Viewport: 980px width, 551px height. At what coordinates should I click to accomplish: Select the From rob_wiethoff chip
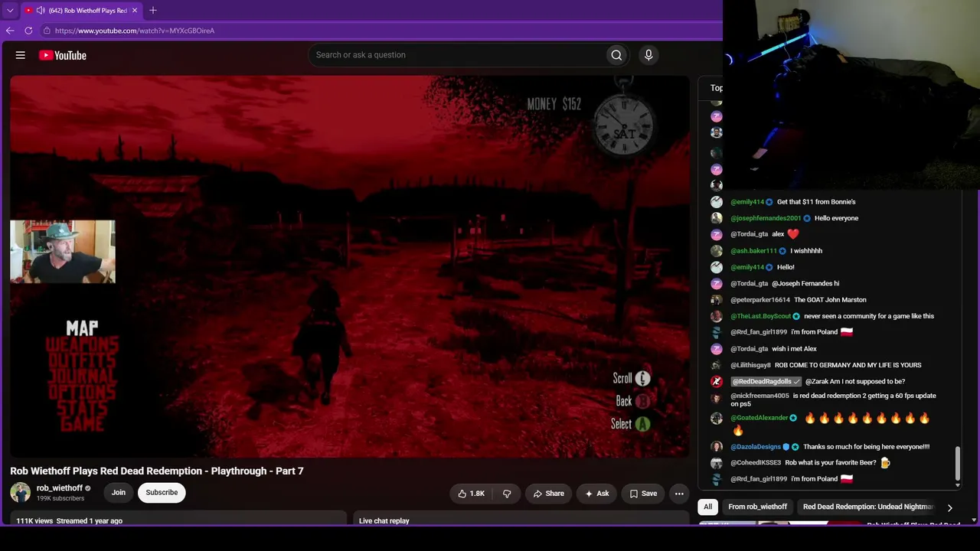pyautogui.click(x=758, y=507)
